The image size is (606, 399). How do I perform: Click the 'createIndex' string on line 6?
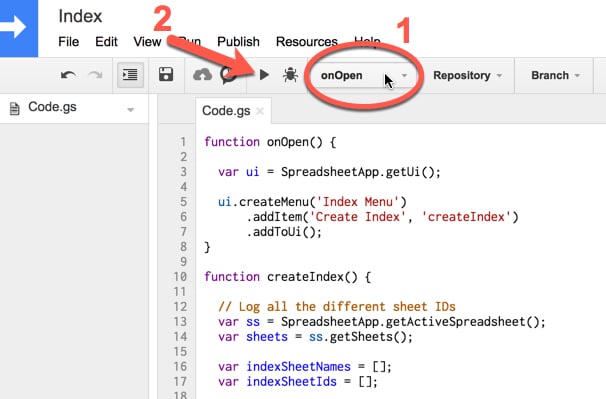tap(466, 217)
